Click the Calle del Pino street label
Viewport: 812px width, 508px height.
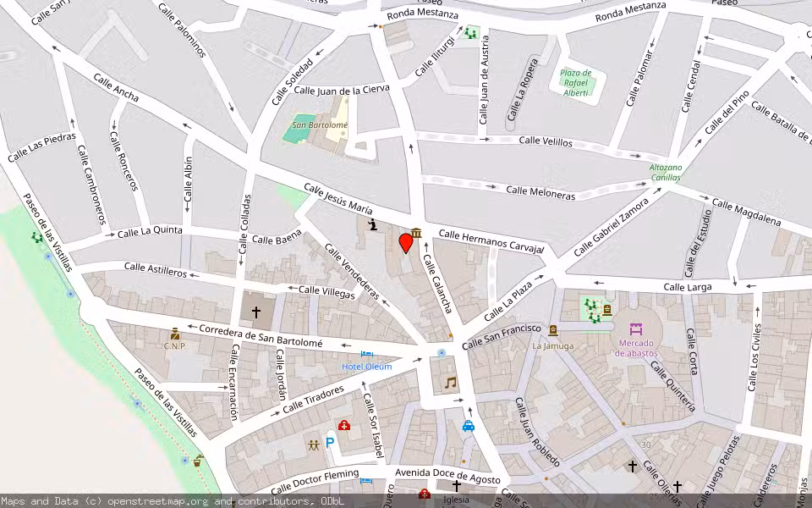pyautogui.click(x=727, y=113)
